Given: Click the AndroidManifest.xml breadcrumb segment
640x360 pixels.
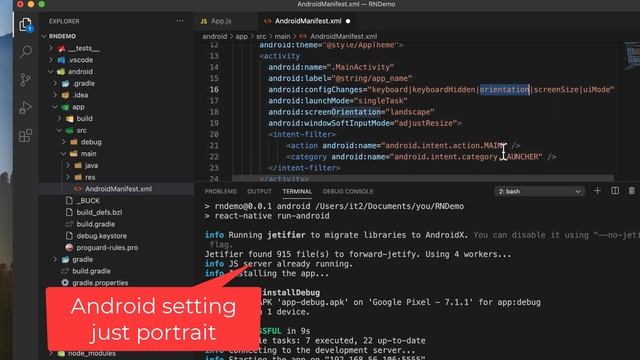Looking at the screenshot, I should pyautogui.click(x=344, y=36).
